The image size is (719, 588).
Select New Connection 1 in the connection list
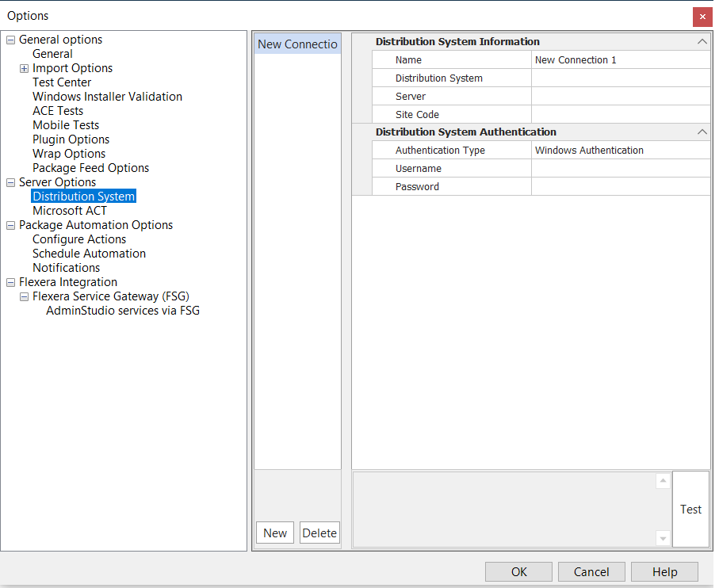tap(297, 44)
